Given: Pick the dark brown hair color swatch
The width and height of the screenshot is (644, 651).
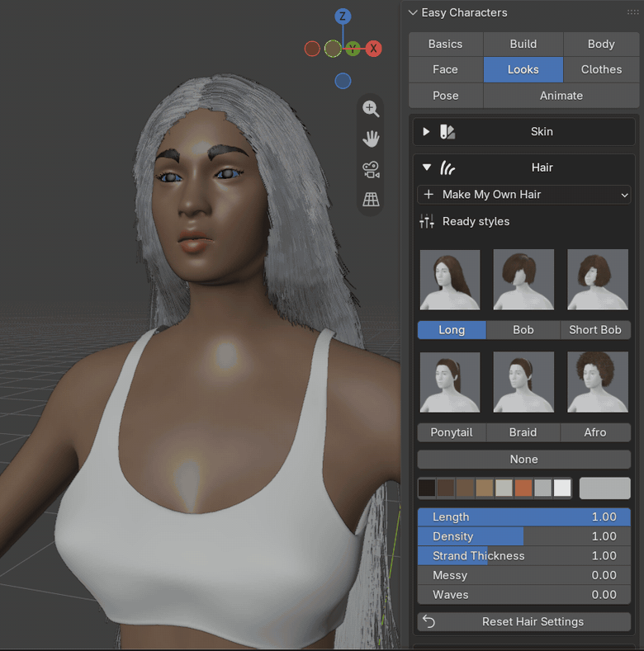Looking at the screenshot, I should [x=446, y=488].
